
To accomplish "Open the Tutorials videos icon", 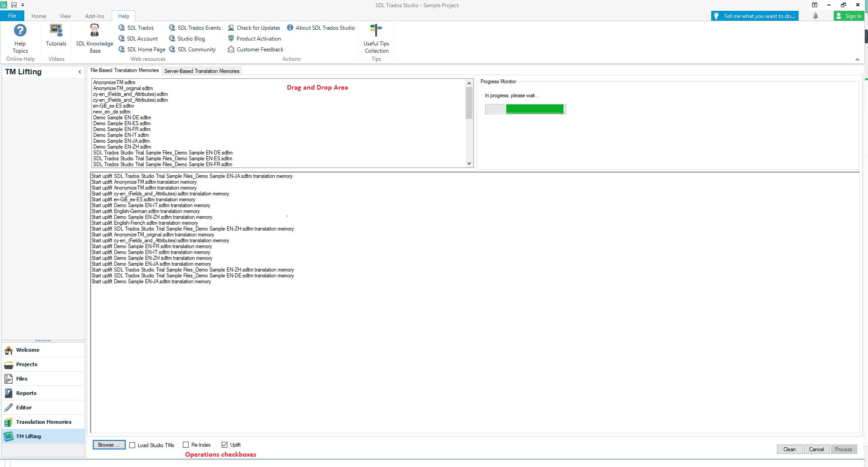I will 56,36.
